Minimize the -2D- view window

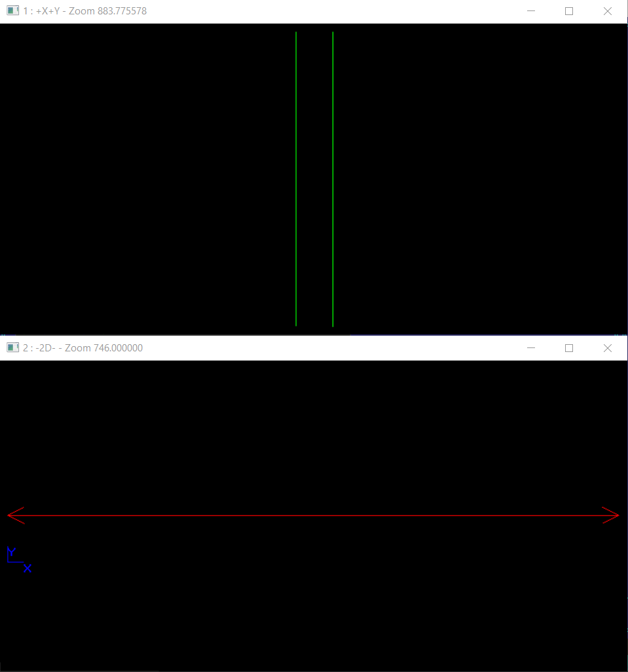(x=530, y=348)
